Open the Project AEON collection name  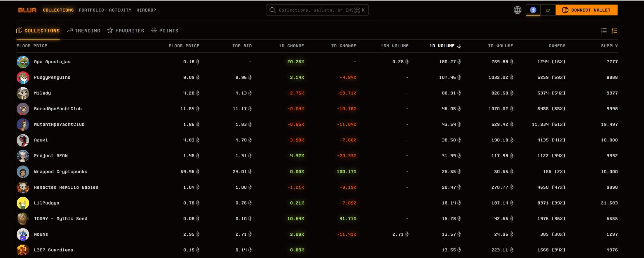pos(51,156)
